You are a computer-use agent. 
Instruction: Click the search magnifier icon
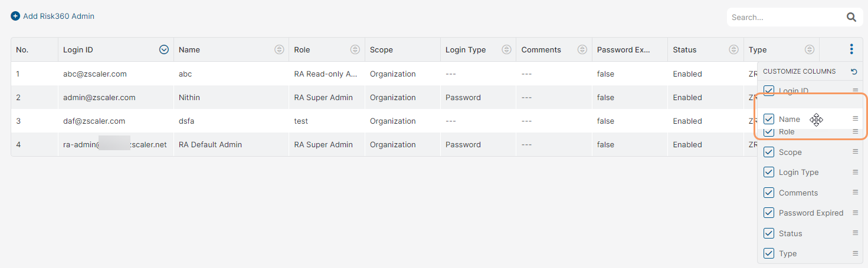pos(851,17)
